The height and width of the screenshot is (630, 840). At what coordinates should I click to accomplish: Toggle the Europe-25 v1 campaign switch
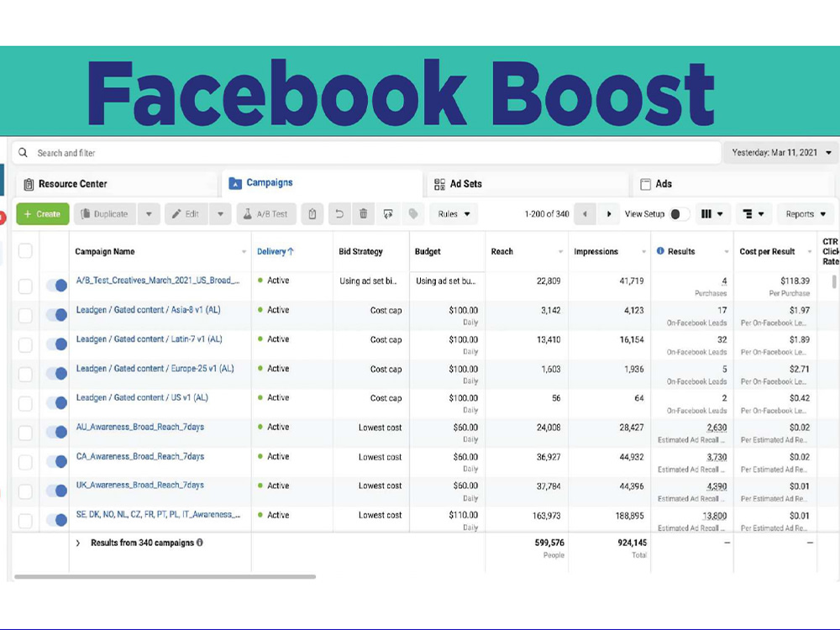(x=57, y=374)
